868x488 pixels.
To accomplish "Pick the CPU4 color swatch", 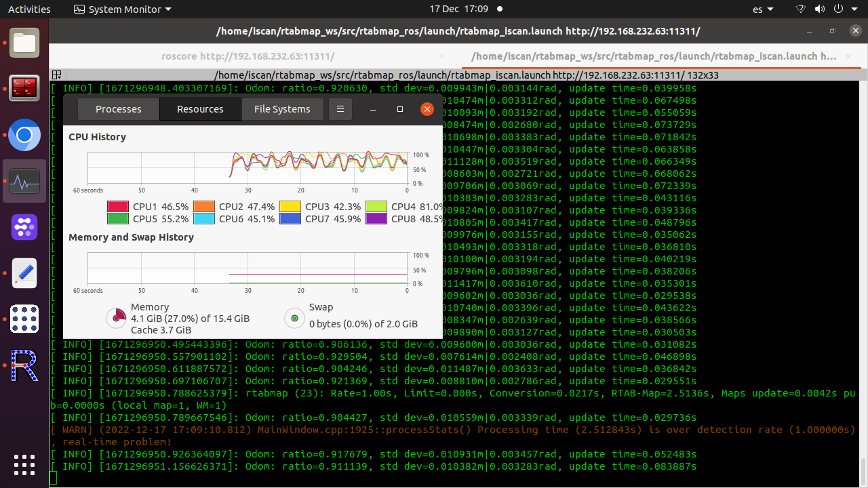I will click(x=376, y=207).
